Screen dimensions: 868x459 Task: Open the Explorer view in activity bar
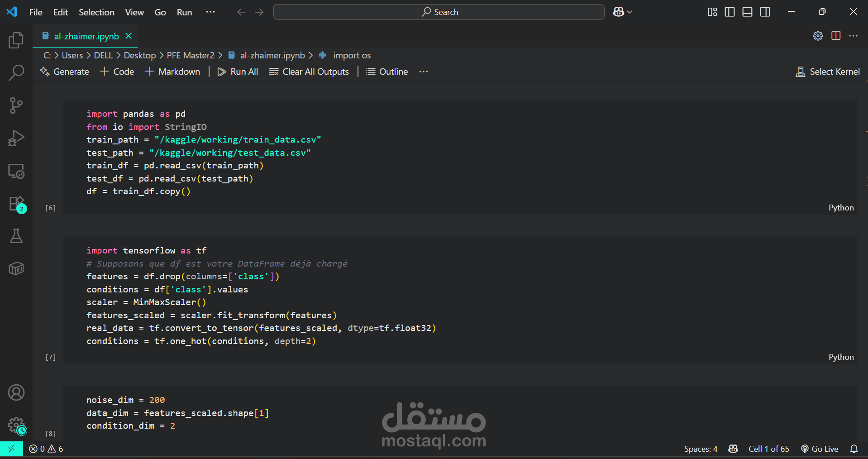(x=16, y=40)
